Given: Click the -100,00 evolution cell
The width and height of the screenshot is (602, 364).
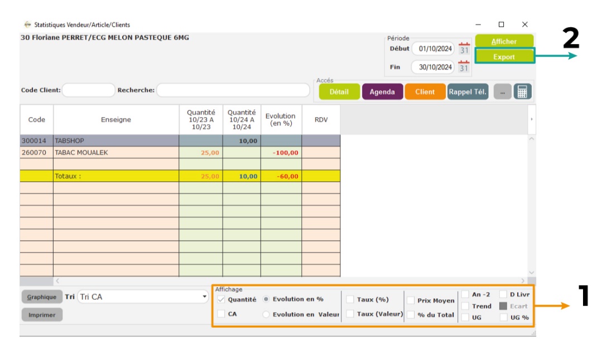Looking at the screenshot, I should (281, 153).
